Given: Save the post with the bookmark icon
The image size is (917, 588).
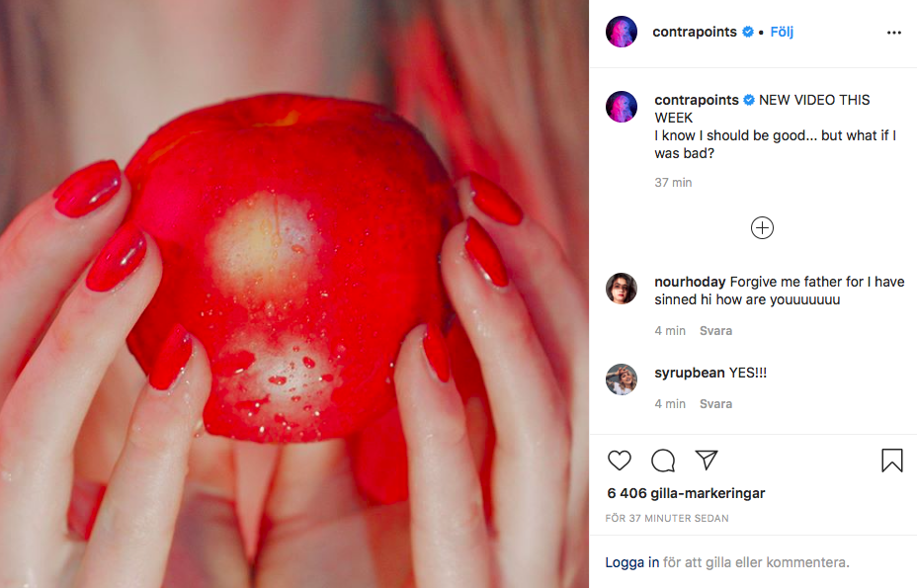Looking at the screenshot, I should [892, 461].
